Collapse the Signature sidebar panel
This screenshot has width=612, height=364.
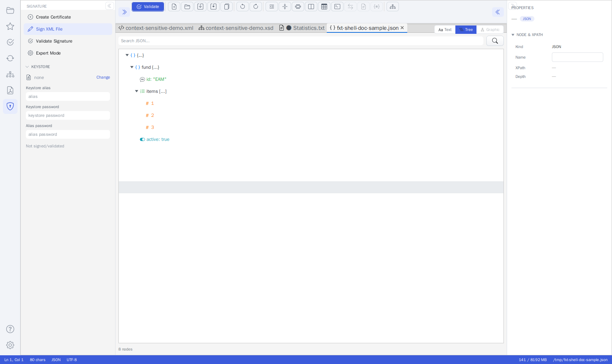click(x=109, y=6)
